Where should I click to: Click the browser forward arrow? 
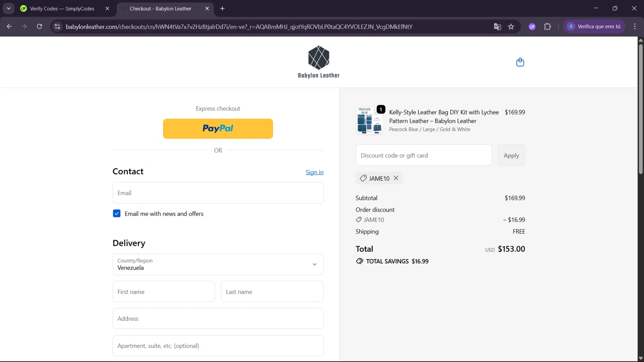pos(24,27)
